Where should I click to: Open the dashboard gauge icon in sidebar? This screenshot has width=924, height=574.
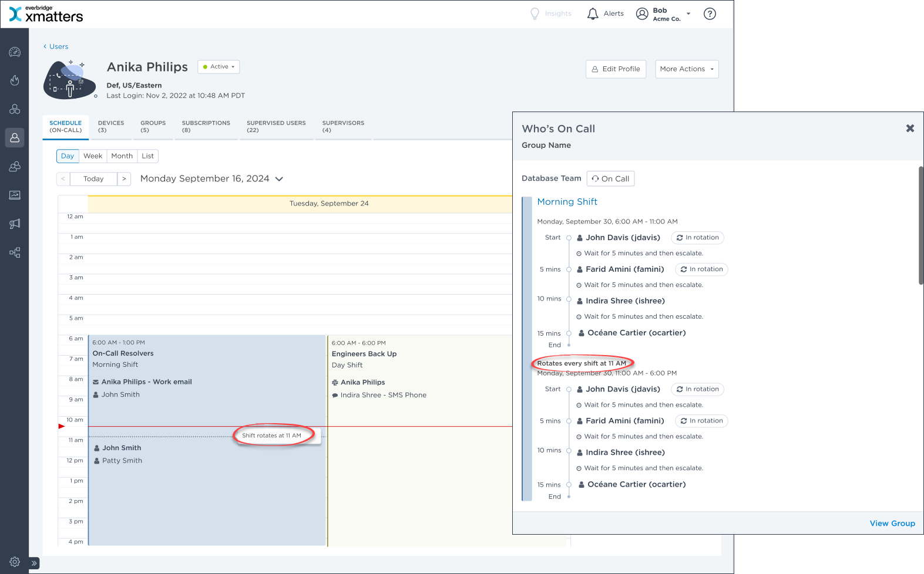(x=15, y=52)
